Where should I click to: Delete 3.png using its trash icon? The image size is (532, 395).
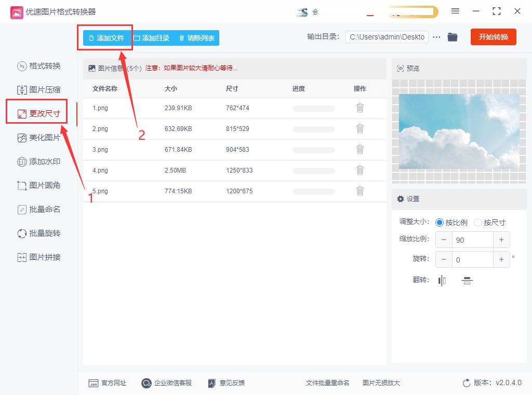click(x=360, y=150)
